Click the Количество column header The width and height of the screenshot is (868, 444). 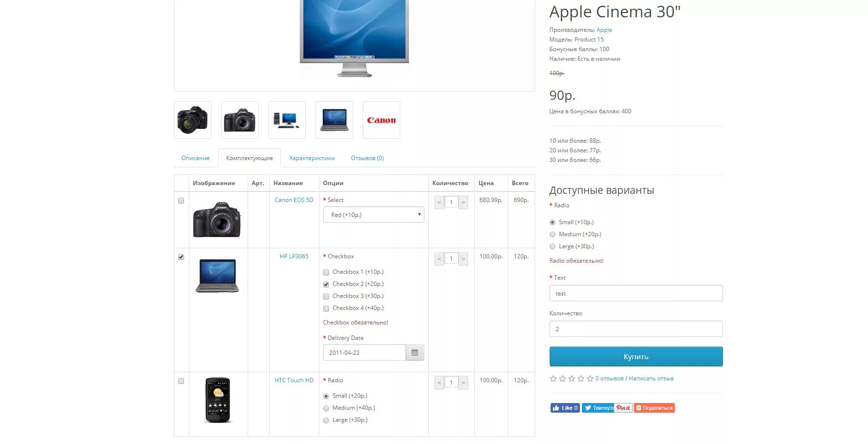(x=450, y=183)
